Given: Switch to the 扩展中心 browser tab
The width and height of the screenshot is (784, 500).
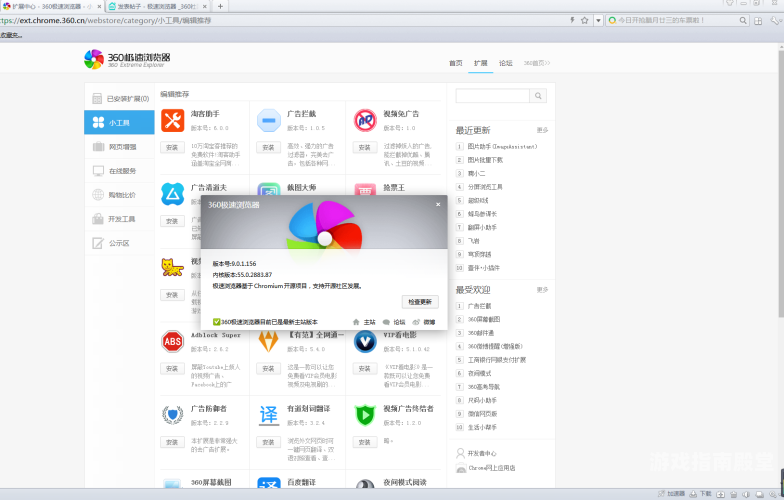Looking at the screenshot, I should [x=50, y=6].
